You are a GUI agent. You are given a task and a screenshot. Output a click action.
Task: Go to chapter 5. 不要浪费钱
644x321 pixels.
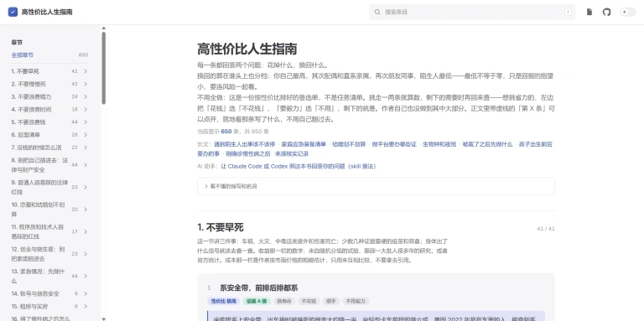pos(29,122)
